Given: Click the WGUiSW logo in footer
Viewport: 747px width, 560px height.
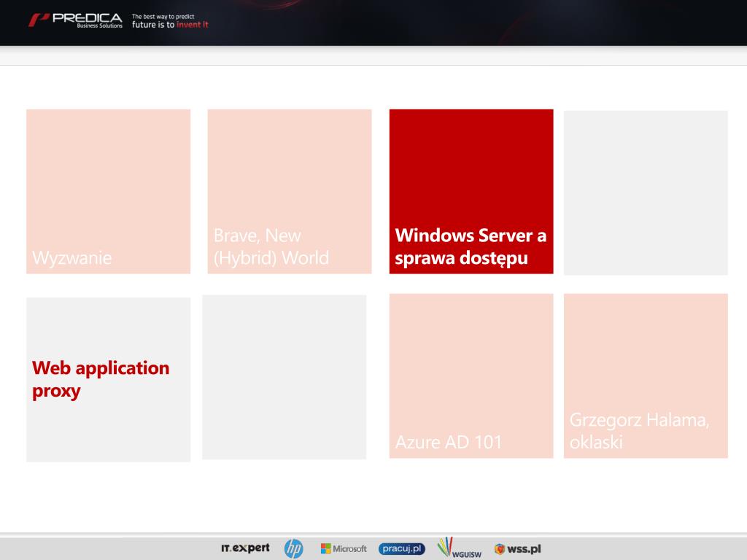Looking at the screenshot, I should coord(460,548).
